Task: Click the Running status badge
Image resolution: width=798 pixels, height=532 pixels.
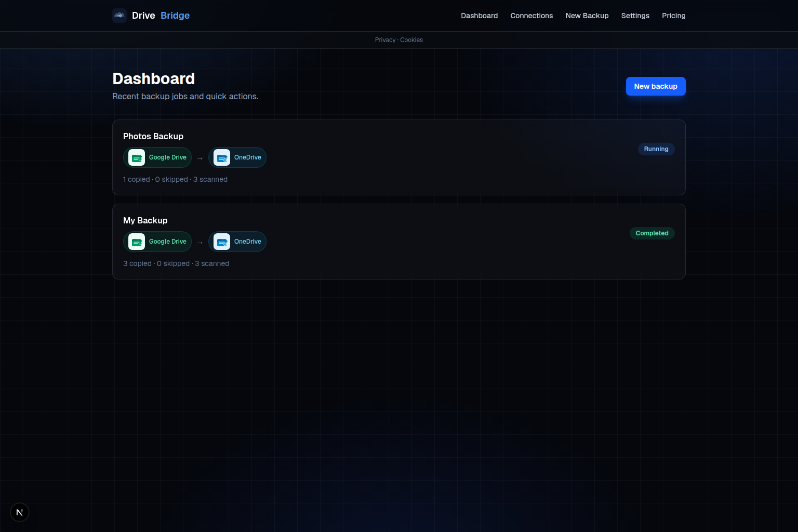Action: point(656,149)
